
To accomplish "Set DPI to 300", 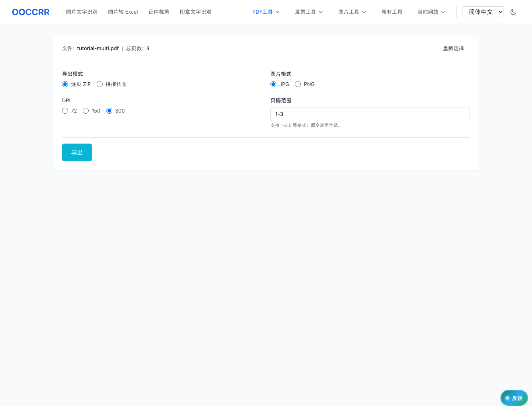I will (x=109, y=111).
